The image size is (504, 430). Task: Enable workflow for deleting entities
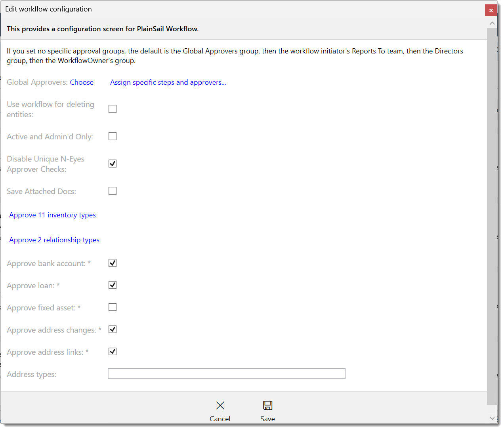click(112, 108)
